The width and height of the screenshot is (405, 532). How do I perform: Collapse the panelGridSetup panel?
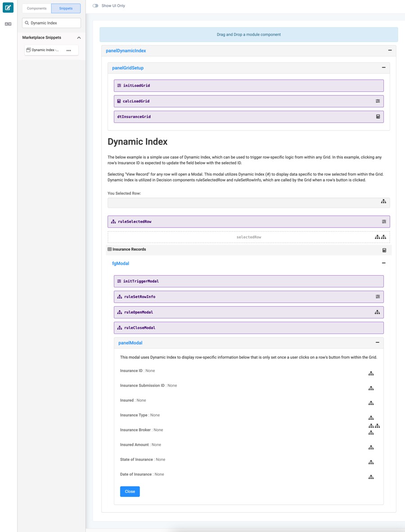pyautogui.click(x=384, y=68)
